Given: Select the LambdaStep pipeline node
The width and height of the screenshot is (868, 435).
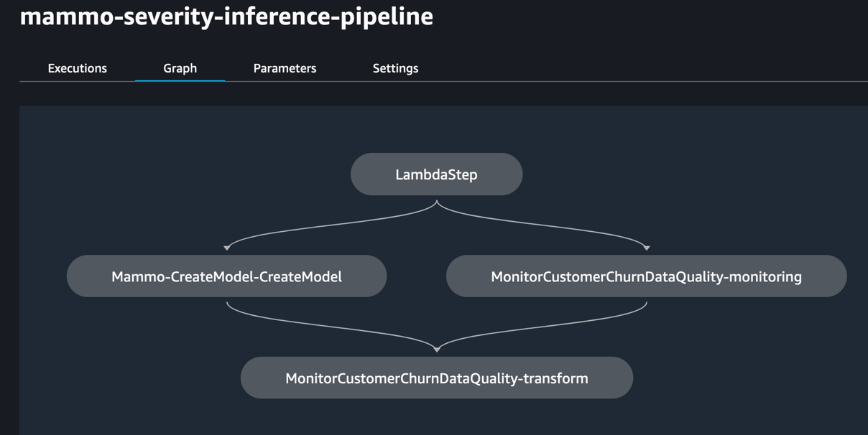Looking at the screenshot, I should (436, 174).
